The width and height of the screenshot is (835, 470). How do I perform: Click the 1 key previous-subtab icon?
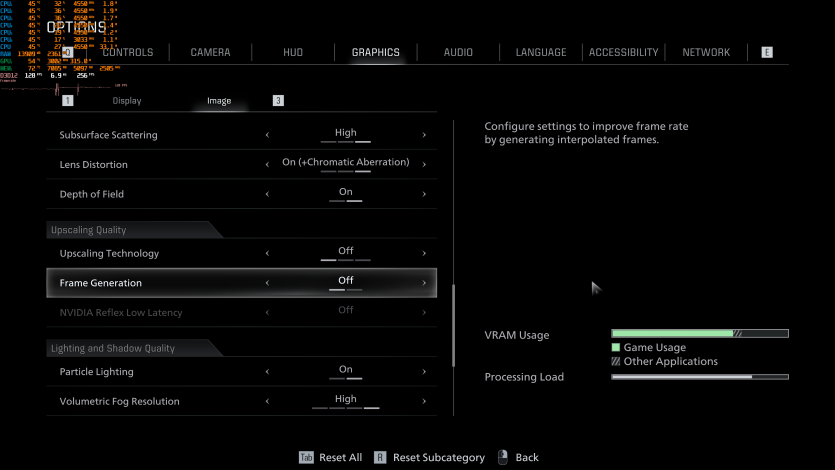point(68,101)
